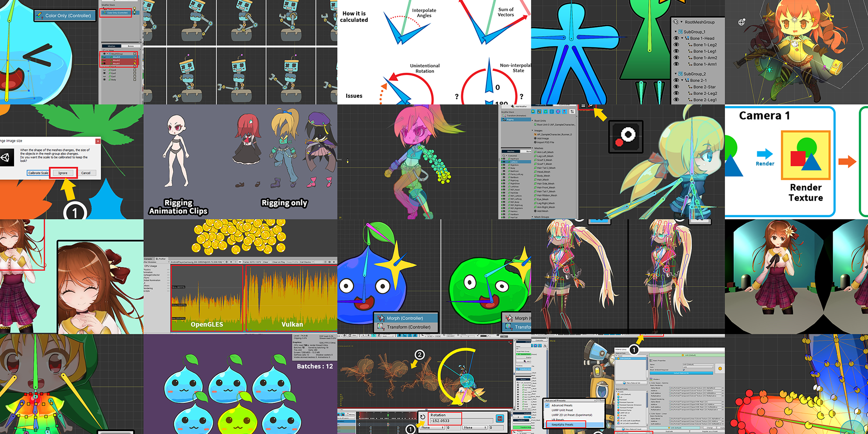Click the green keyframe marker on the timeline
Image resolution: width=868 pixels, height=434 pixels.
388,415
